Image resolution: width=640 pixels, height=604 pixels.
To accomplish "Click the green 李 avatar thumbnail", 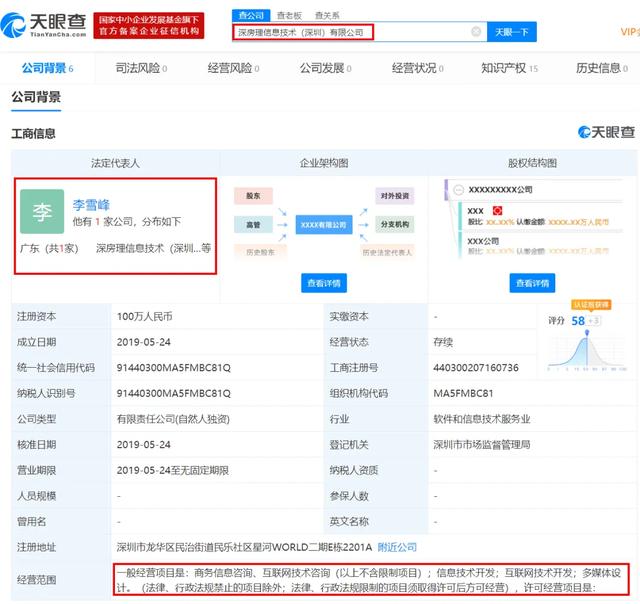I will pyautogui.click(x=42, y=211).
